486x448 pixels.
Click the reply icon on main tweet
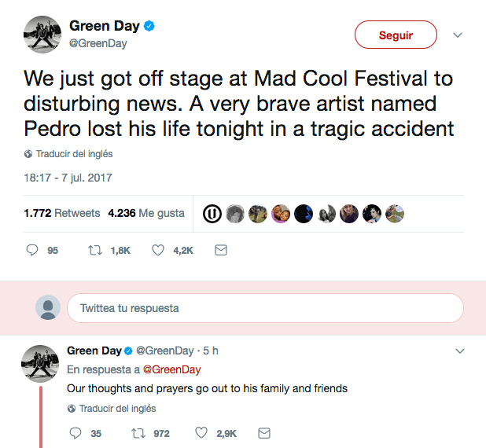32,251
